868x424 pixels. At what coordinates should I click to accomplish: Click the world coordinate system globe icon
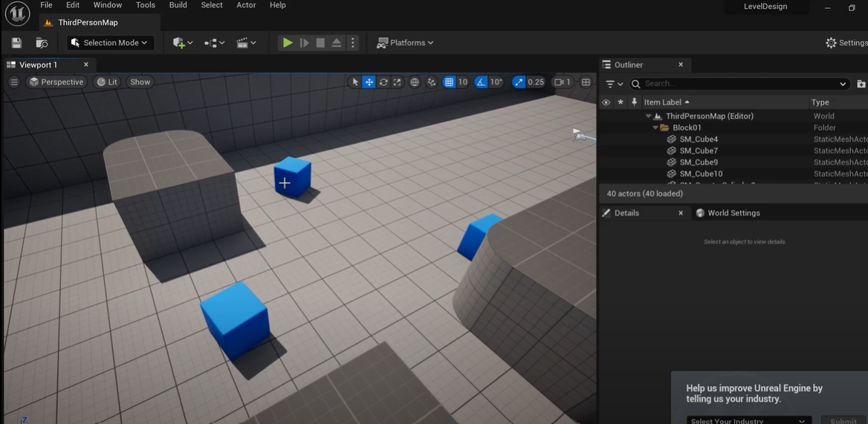pos(415,82)
